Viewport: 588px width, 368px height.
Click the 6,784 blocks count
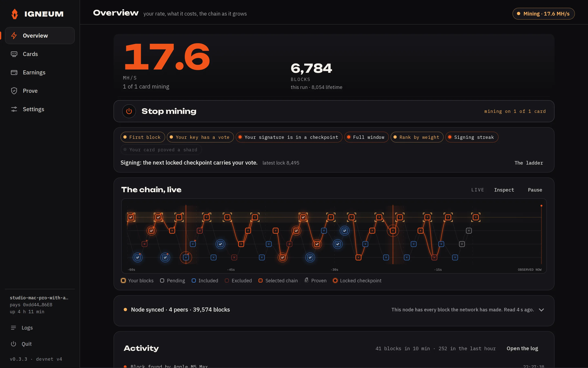[x=311, y=68]
